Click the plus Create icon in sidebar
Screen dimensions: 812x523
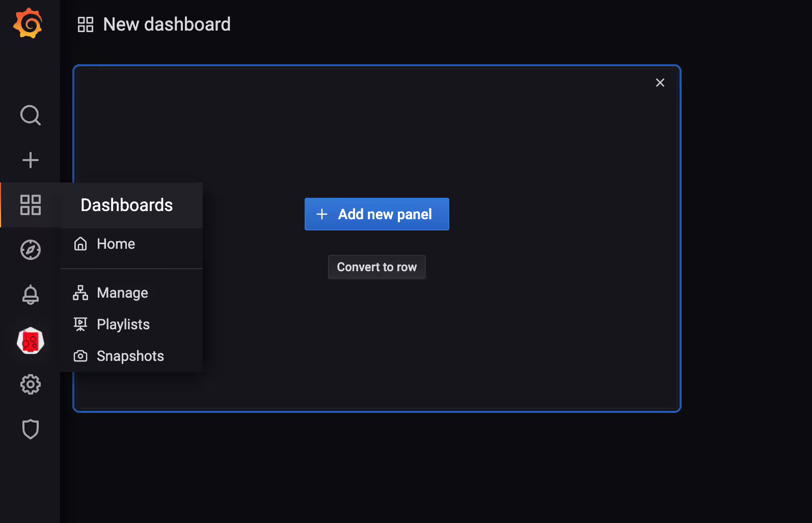pyautogui.click(x=31, y=160)
